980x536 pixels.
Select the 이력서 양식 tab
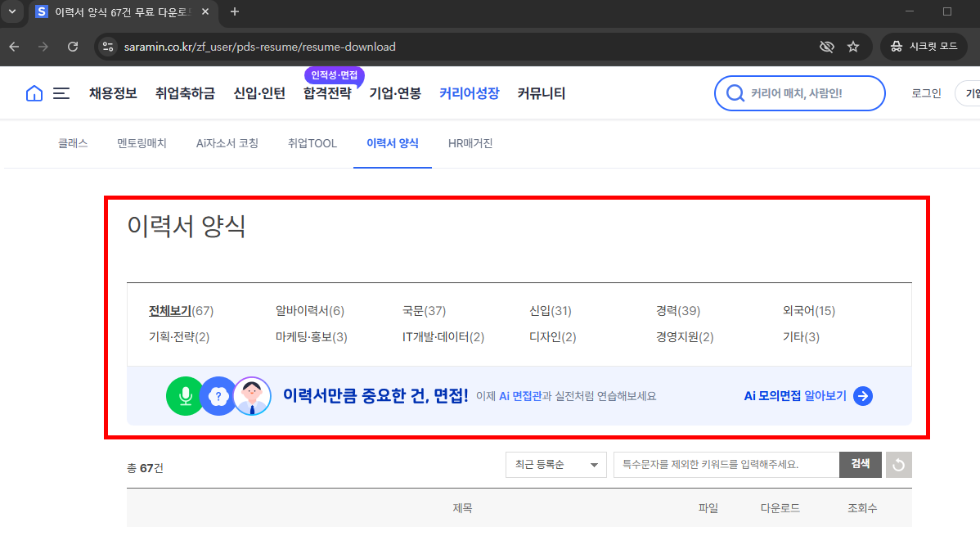pos(392,143)
